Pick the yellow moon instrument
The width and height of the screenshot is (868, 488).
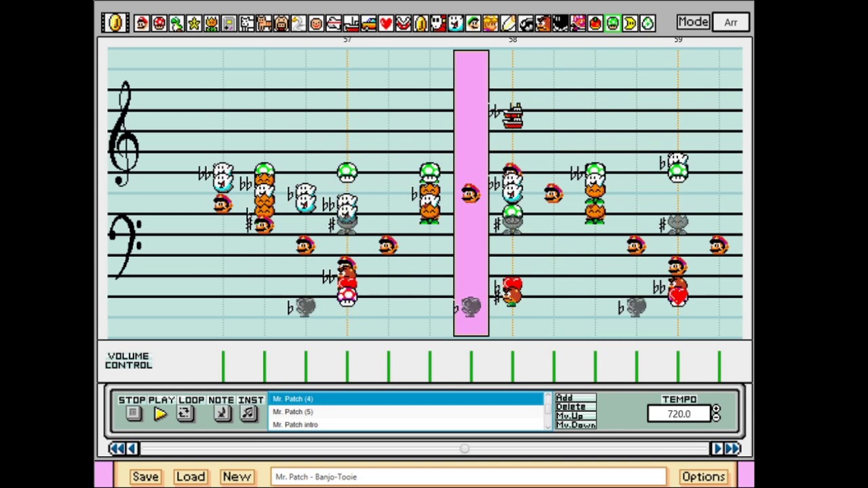coord(630,23)
